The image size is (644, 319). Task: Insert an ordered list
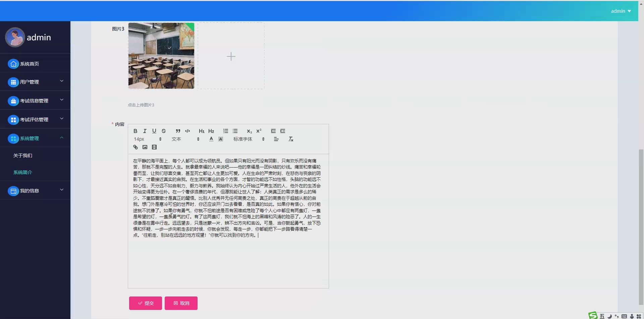tap(226, 131)
